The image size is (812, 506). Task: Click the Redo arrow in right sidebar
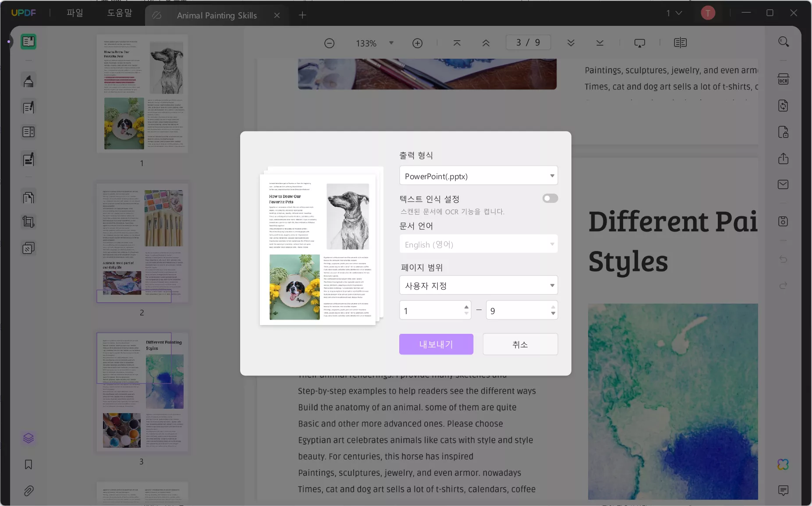784,286
